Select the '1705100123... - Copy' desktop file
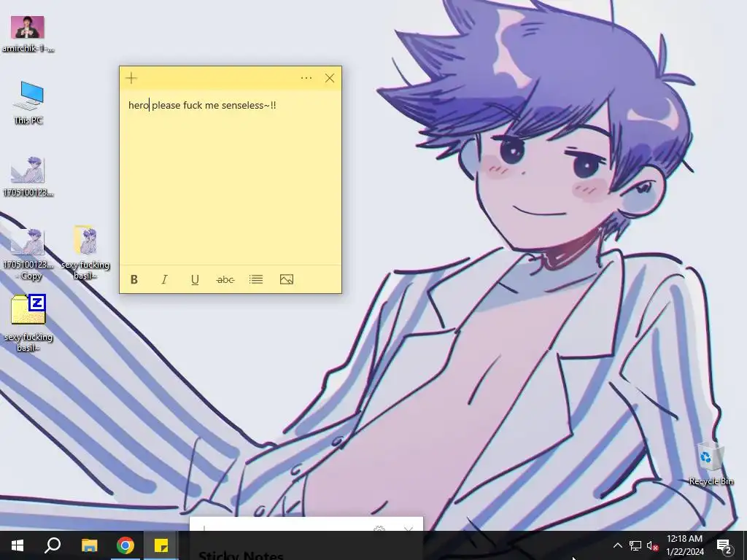Viewport: 747px width, 560px height. point(28,254)
